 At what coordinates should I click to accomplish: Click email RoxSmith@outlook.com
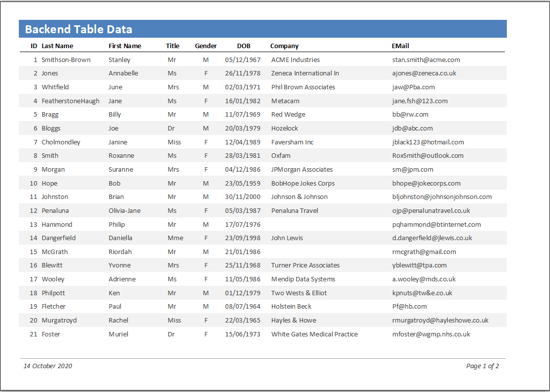[428, 155]
